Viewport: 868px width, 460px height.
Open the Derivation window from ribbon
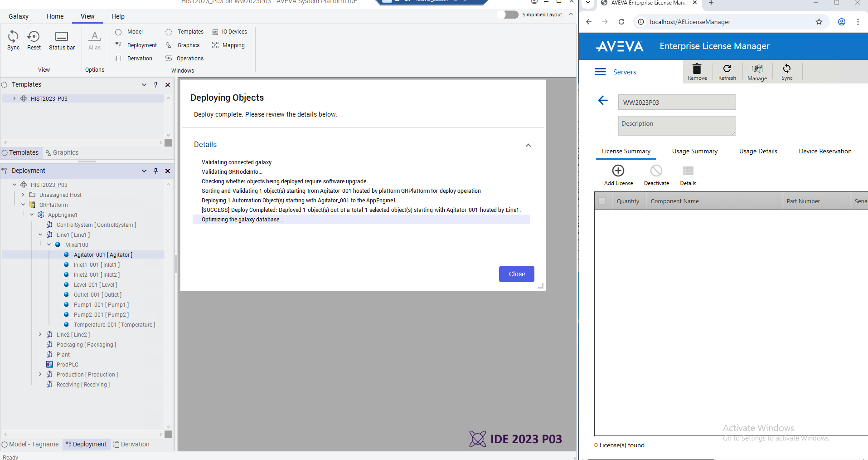[134, 59]
